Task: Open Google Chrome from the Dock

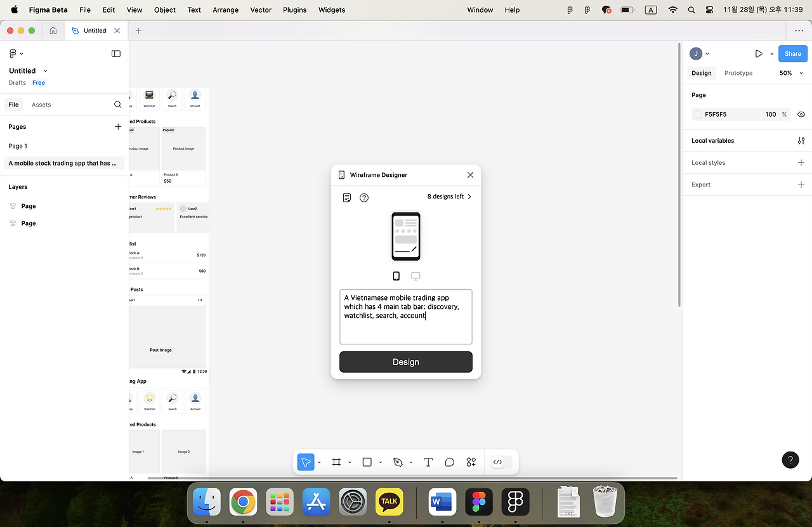Action: [x=243, y=502]
